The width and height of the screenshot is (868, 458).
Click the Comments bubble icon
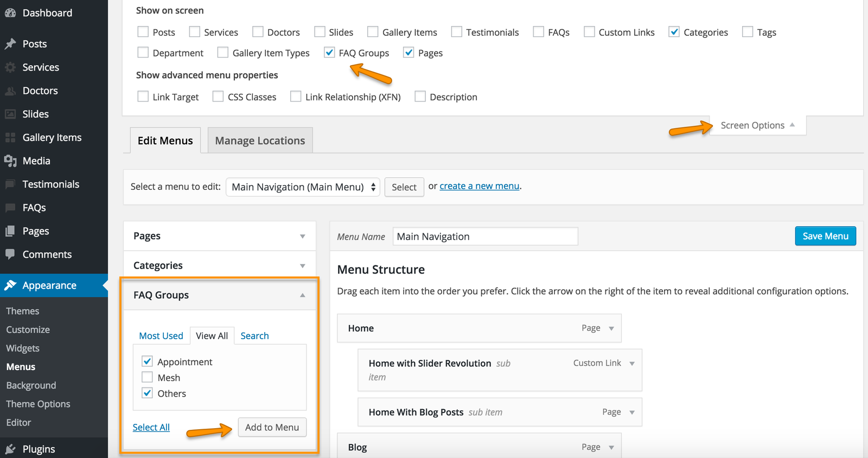tap(10, 255)
